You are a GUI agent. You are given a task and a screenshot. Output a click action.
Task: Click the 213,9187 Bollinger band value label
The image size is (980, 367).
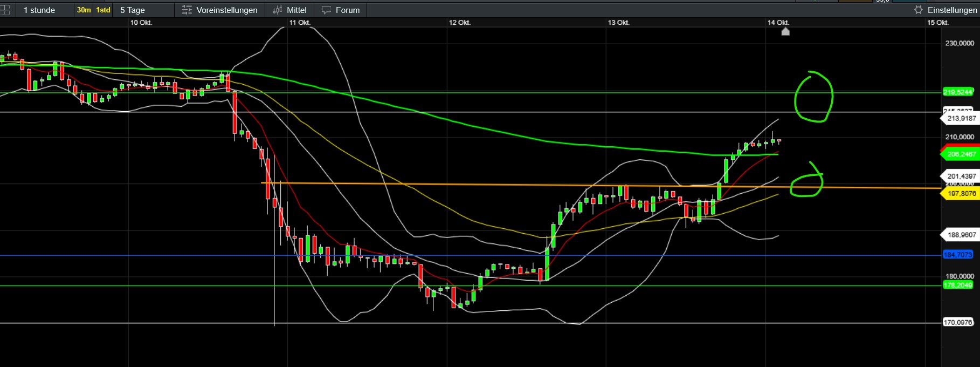click(961, 118)
